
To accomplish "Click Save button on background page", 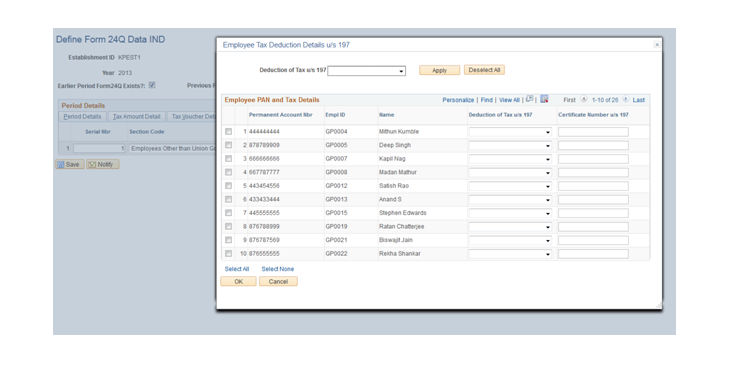I will pos(70,164).
